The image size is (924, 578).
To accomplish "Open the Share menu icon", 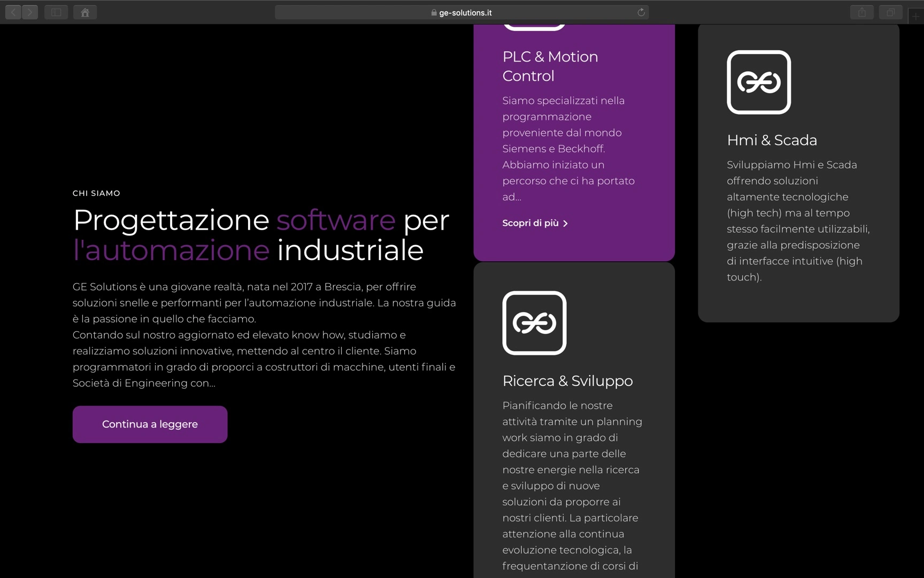I will [x=862, y=12].
